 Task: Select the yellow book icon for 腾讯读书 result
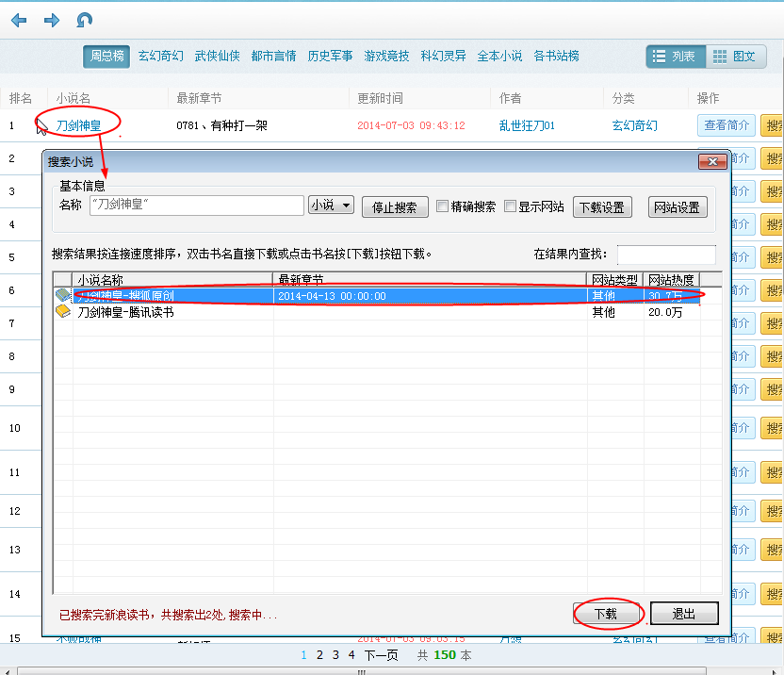coord(63,312)
